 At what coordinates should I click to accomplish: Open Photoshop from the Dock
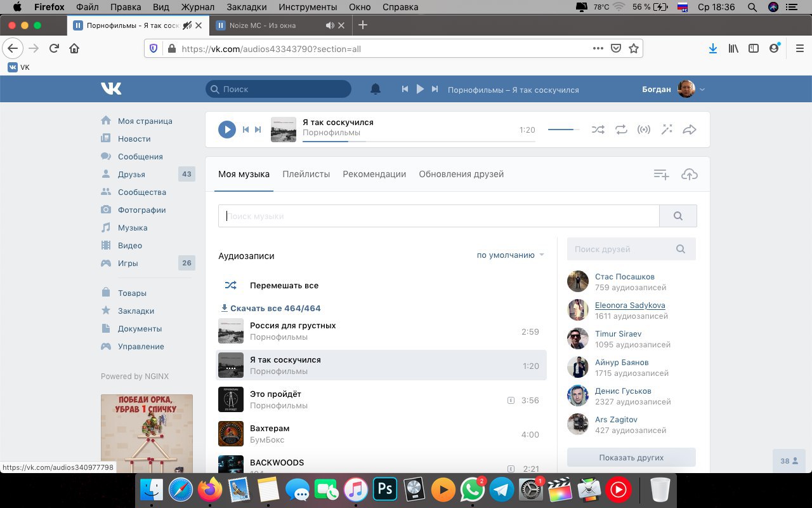click(x=384, y=490)
